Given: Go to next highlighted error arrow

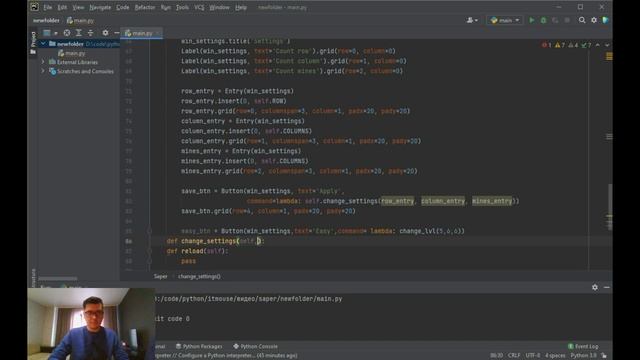Looking at the screenshot, I should point(607,45).
